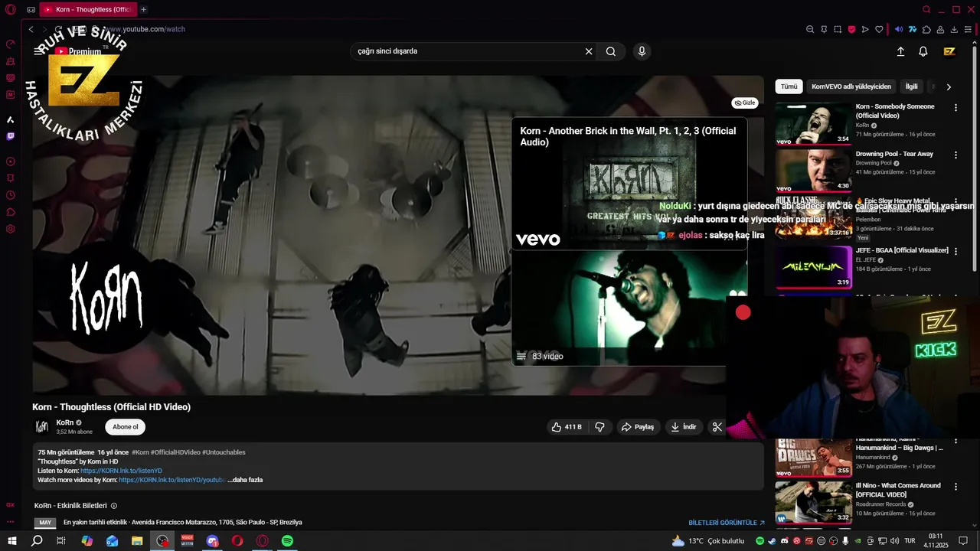Image resolution: width=980 pixels, height=551 pixels.
Task: Select the Tümü filter chip
Action: pos(789,86)
